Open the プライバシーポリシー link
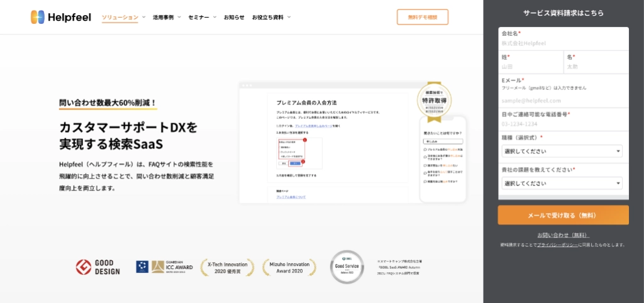Viewport: 644px width, 303px height. (557, 245)
